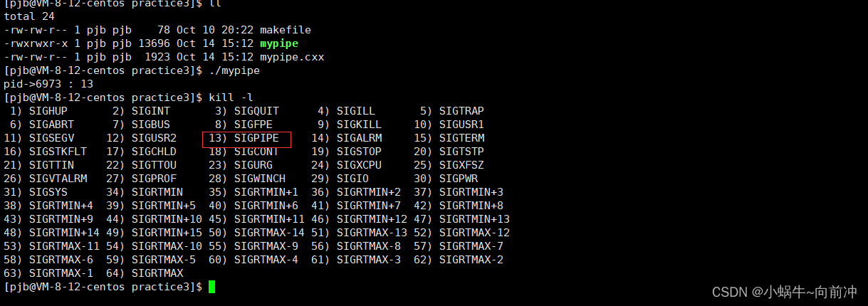Click the pid->6973 : 13 output line

pyautogui.click(x=48, y=84)
